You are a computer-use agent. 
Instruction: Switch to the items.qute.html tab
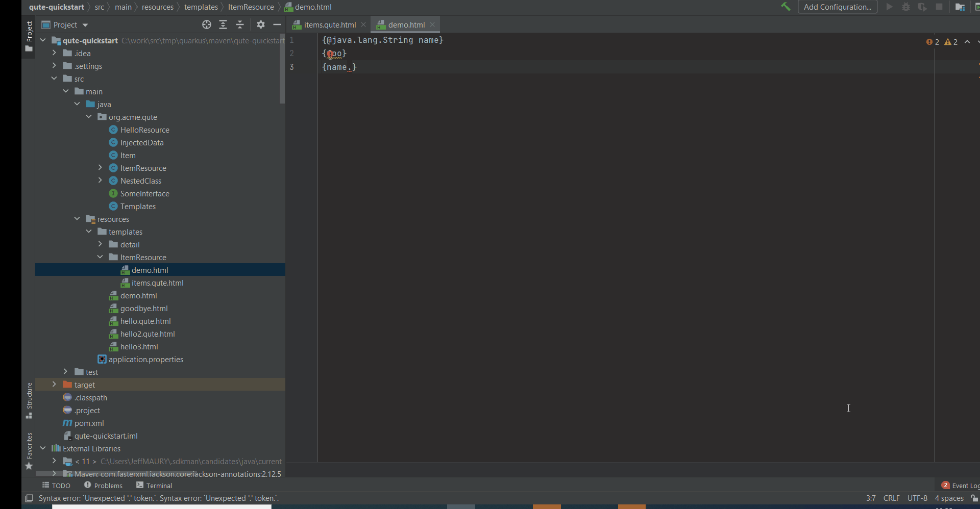tap(328, 24)
